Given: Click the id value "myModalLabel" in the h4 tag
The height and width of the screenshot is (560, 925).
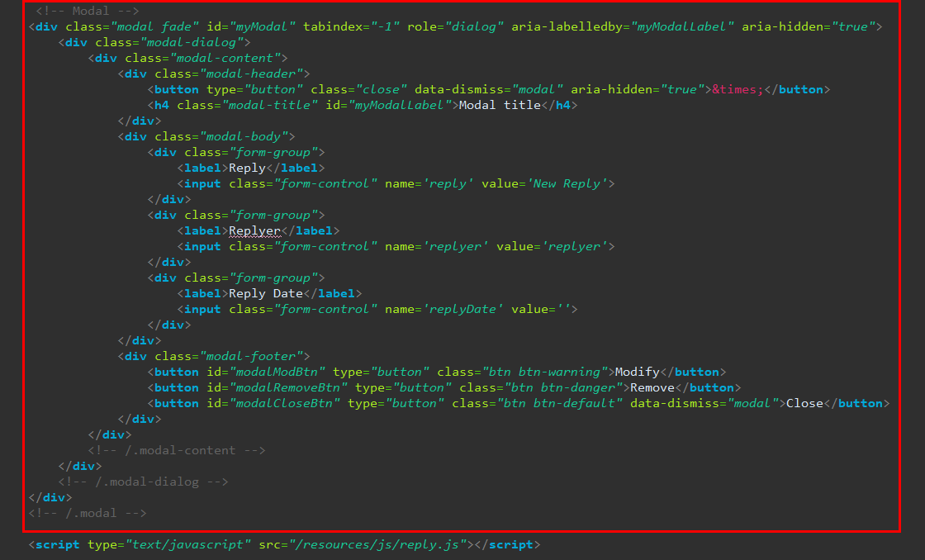Looking at the screenshot, I should pyautogui.click(x=400, y=105).
